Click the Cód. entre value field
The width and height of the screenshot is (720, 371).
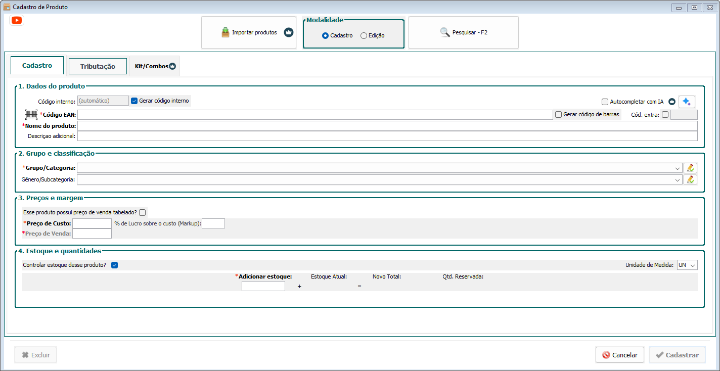[684, 115]
